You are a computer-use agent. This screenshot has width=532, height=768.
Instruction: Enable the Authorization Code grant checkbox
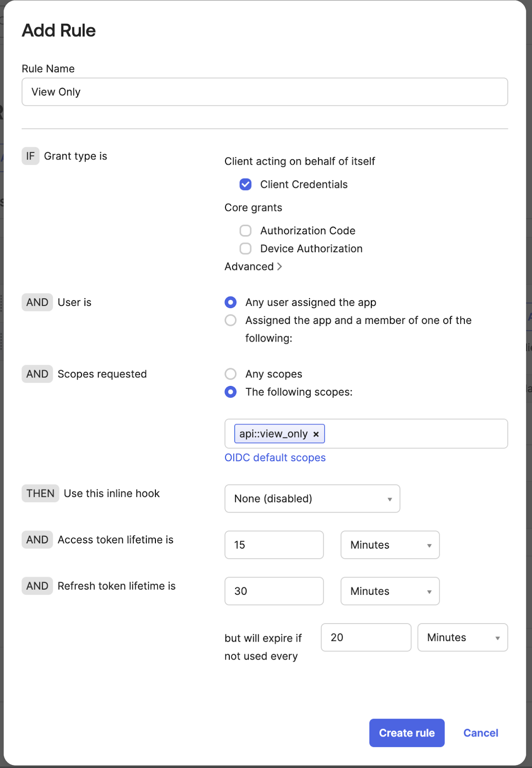point(246,231)
